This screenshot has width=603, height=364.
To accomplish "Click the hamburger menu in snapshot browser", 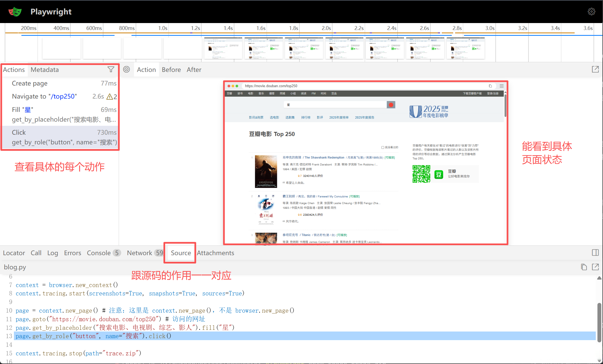I will click(x=502, y=86).
